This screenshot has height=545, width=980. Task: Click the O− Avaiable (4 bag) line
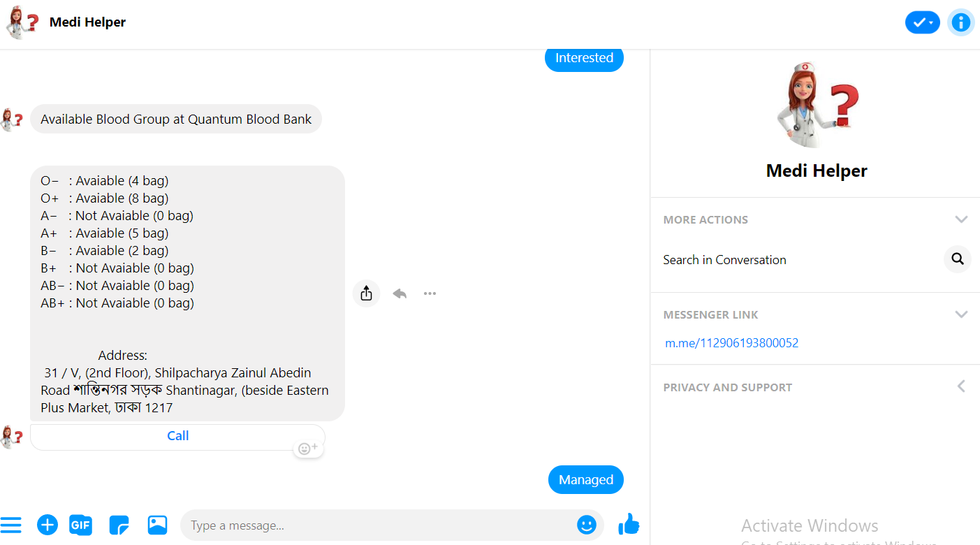pyautogui.click(x=104, y=181)
